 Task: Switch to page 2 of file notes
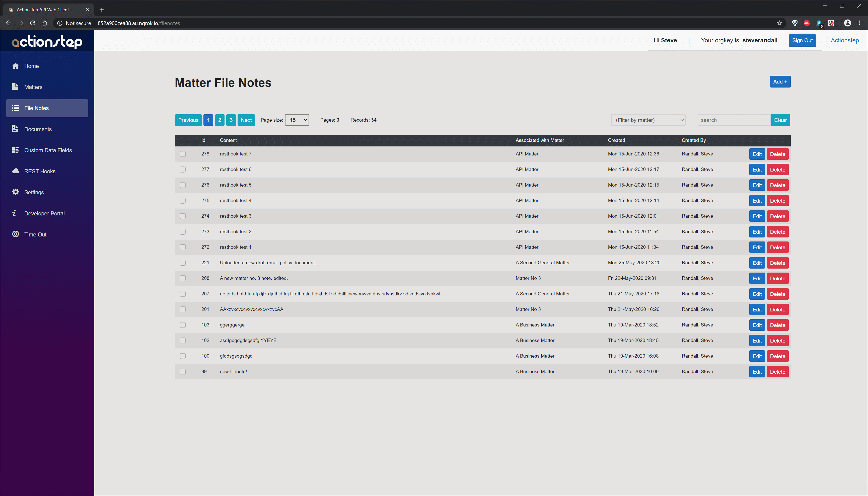click(220, 120)
